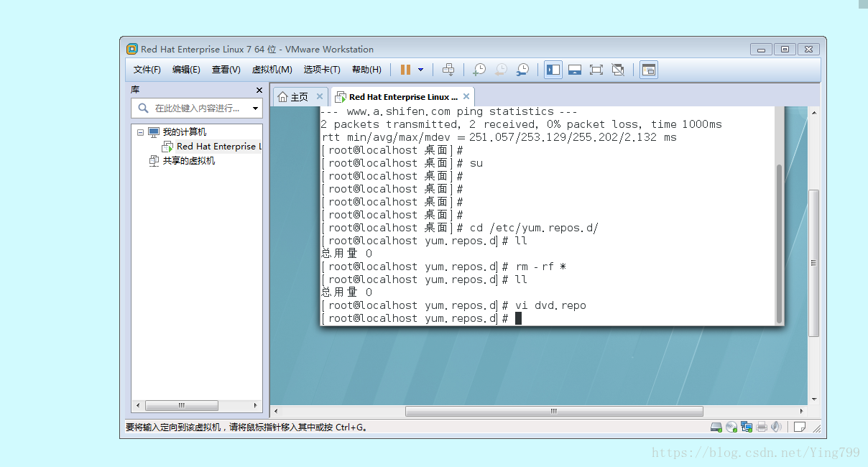Open the 查看(V) menu

(226, 70)
